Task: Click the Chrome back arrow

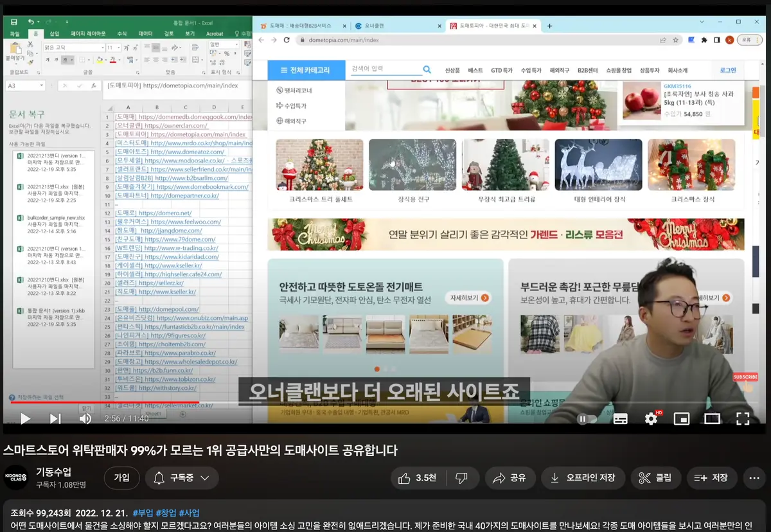Action: point(261,40)
